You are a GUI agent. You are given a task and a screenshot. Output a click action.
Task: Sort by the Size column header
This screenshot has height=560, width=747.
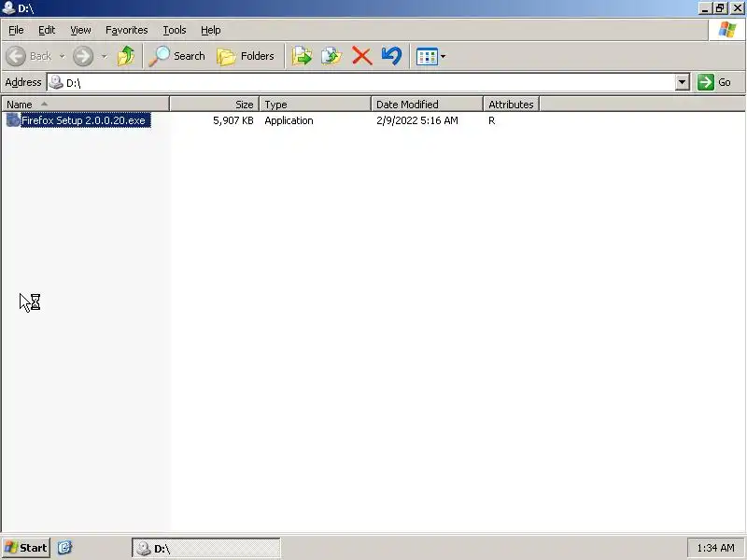coord(215,105)
